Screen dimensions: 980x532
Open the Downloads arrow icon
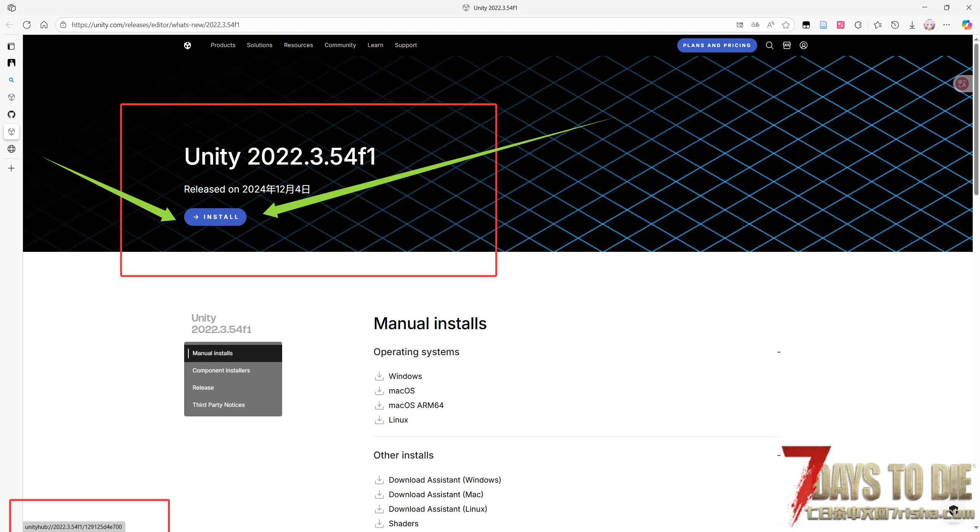[x=912, y=25]
